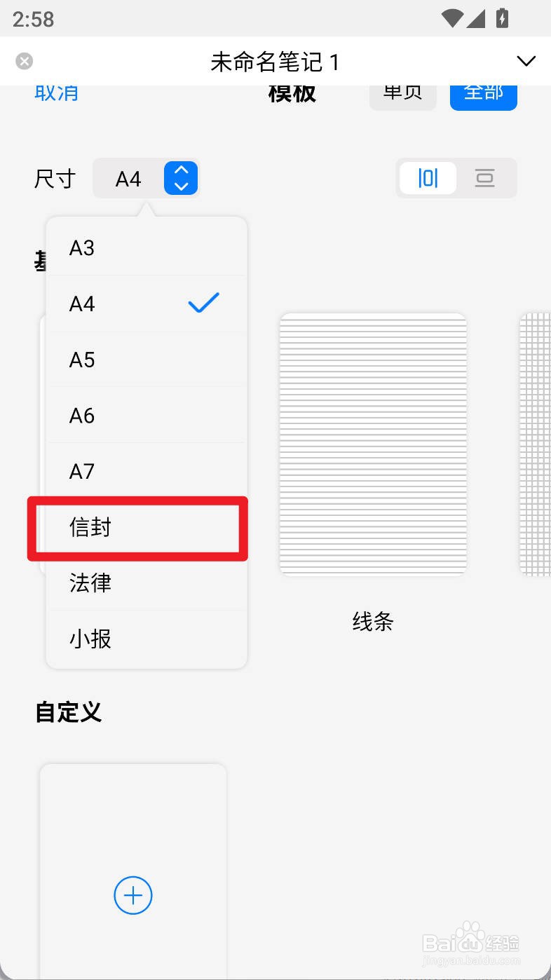Screen dimensions: 551x980
Task: Add custom template with plus icon
Action: (x=133, y=895)
